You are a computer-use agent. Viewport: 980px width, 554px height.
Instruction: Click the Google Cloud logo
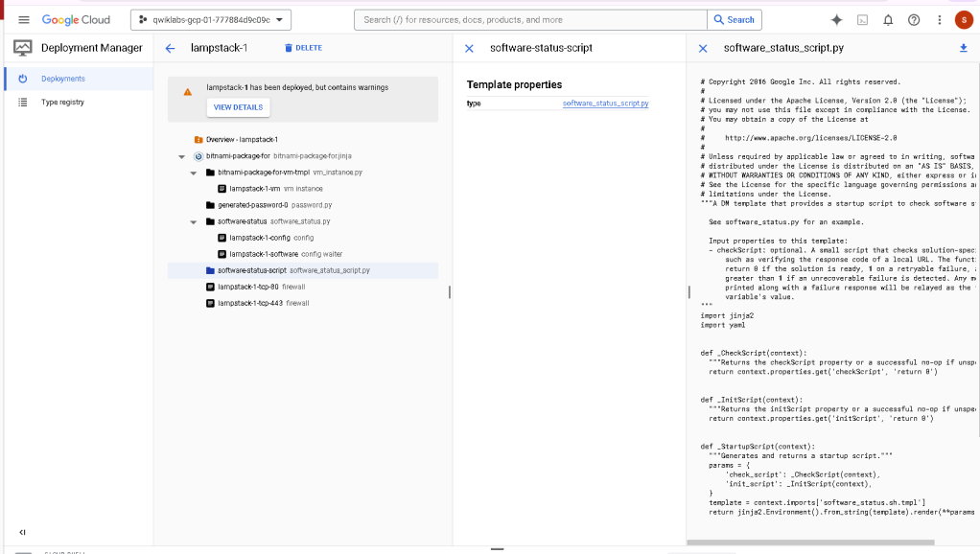tap(76, 20)
